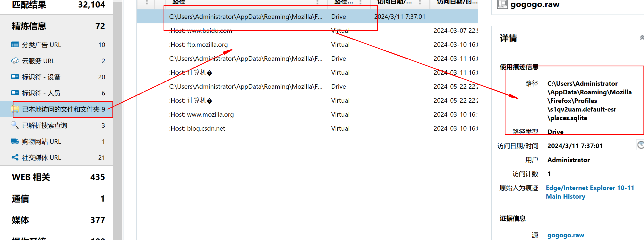The image size is (644, 240).
Task: Sort by 路径 column header
Action: coord(179,2)
